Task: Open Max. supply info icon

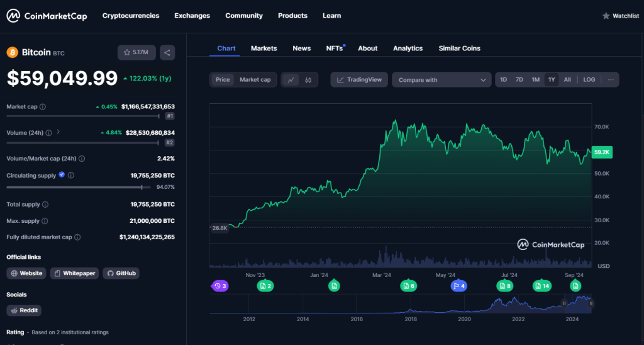Action: 45,221
